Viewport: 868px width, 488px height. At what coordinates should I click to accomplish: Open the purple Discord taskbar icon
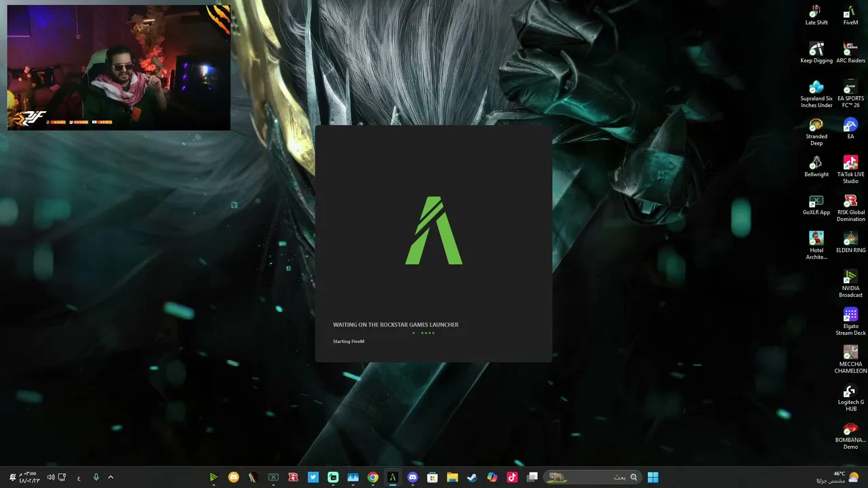412,477
